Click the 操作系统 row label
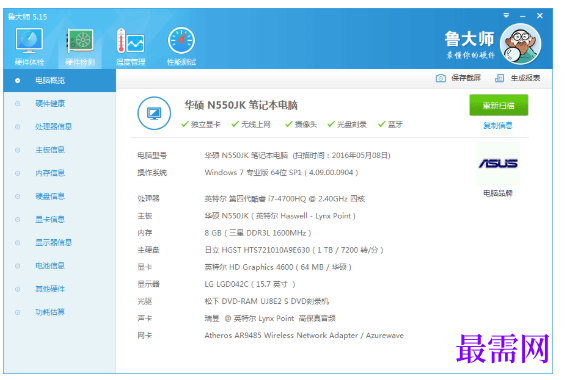This screenshot has width=568, height=380. (152, 173)
